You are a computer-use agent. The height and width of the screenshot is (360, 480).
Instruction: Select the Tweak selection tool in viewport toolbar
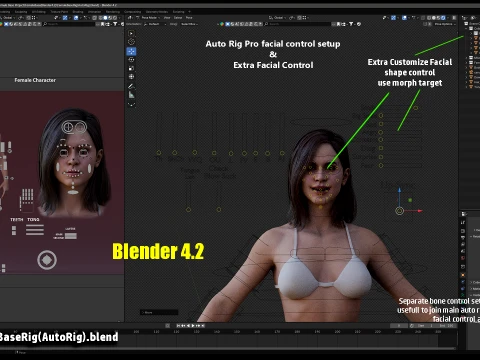[131, 33]
